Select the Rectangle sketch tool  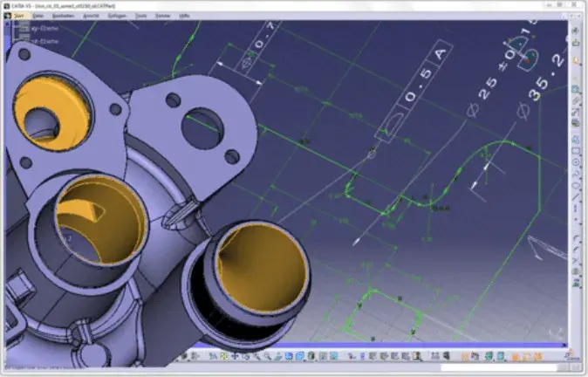click(x=576, y=151)
